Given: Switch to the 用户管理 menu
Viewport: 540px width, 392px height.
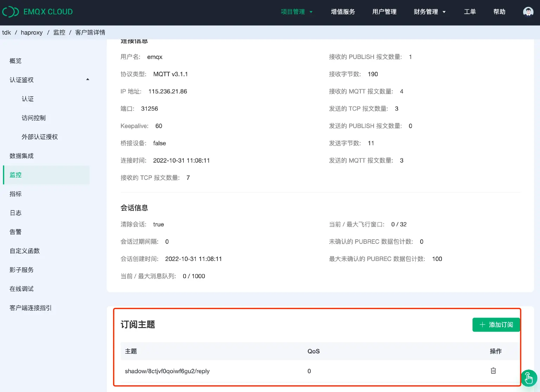Looking at the screenshot, I should [x=384, y=12].
